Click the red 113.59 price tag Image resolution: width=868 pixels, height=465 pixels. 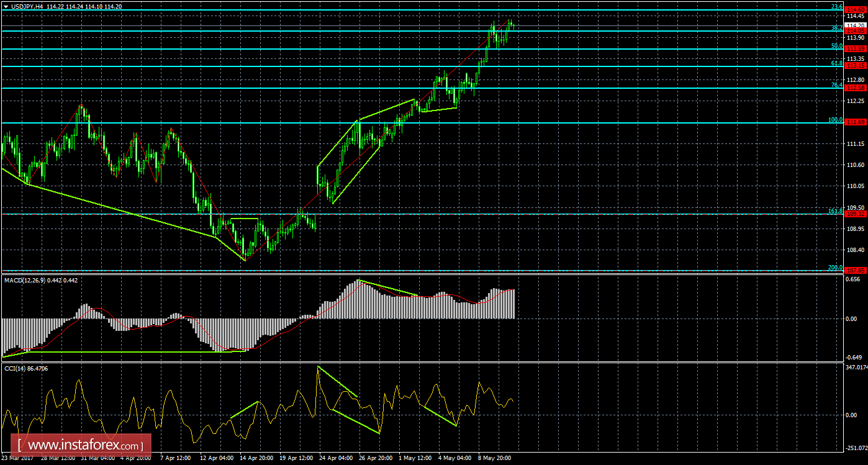(x=856, y=48)
